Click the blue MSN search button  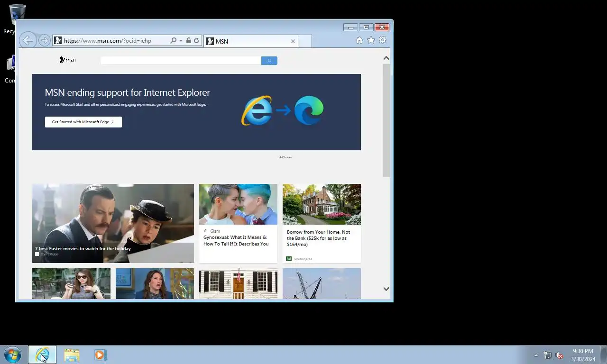(269, 61)
